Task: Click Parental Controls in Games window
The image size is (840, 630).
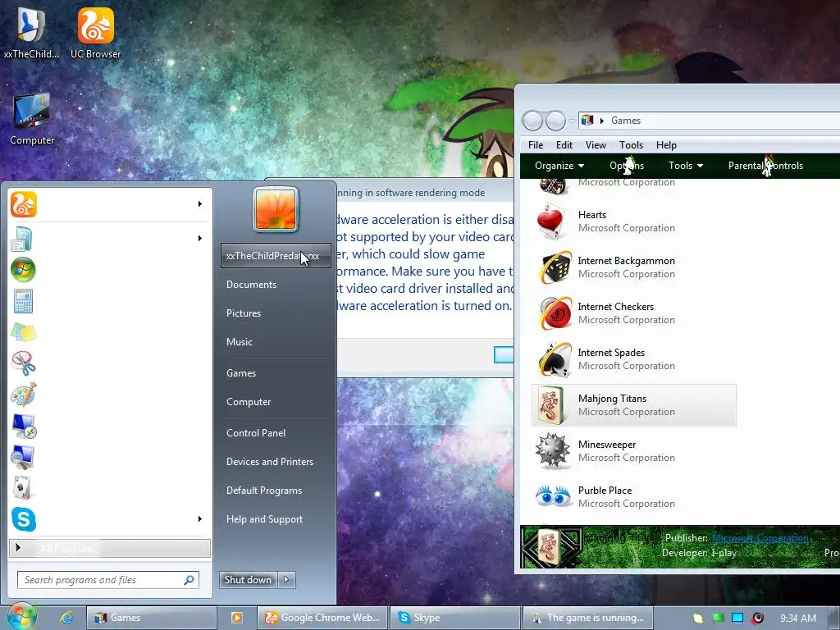Action: click(765, 166)
